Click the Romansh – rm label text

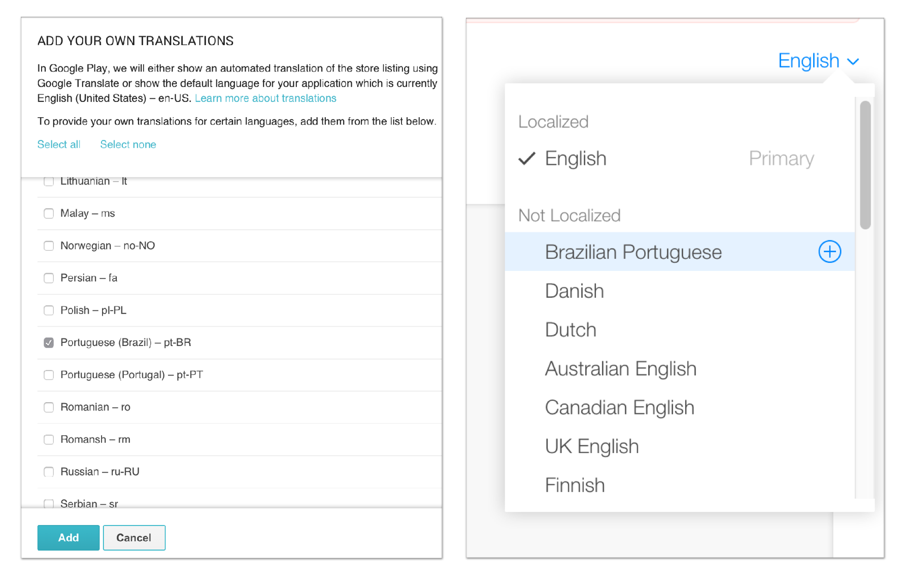pos(95,439)
